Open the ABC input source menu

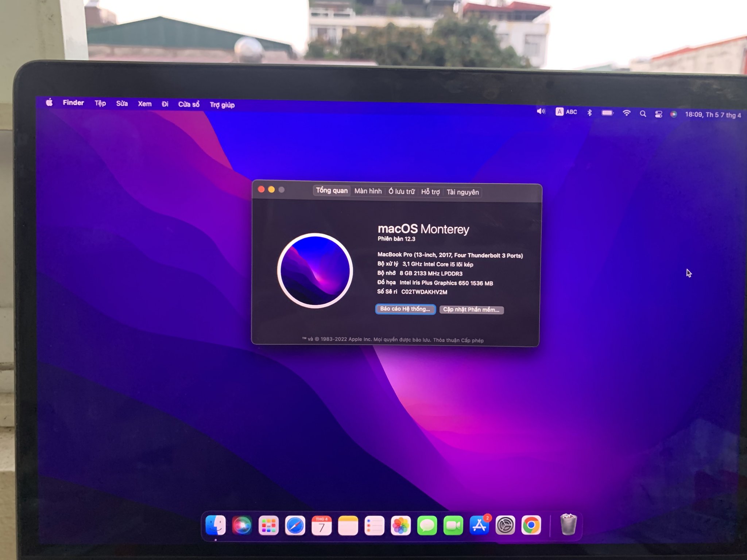[566, 112]
